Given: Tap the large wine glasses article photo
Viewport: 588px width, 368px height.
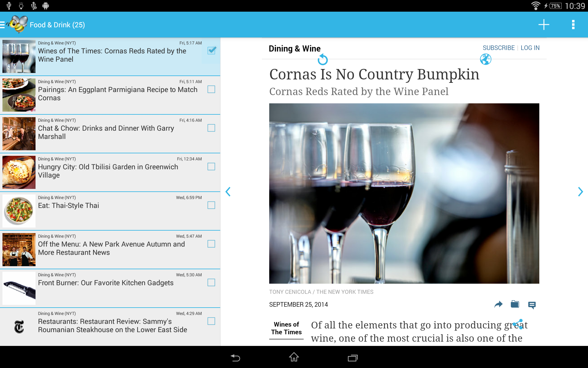Looking at the screenshot, I should 404,194.
